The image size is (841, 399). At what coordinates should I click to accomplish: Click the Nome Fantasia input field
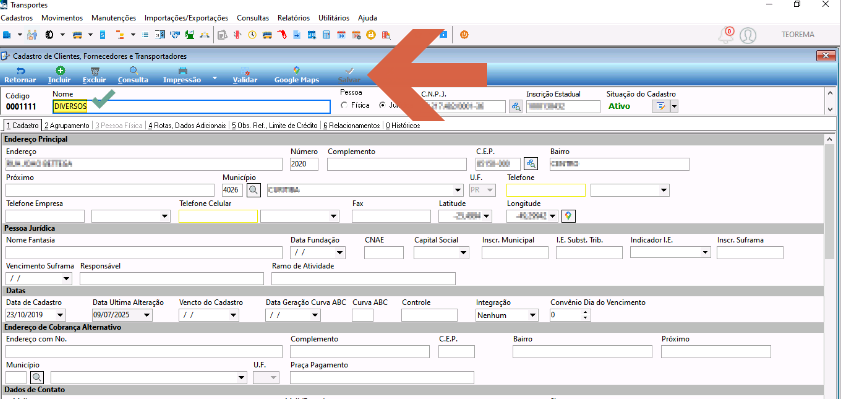coord(144,253)
